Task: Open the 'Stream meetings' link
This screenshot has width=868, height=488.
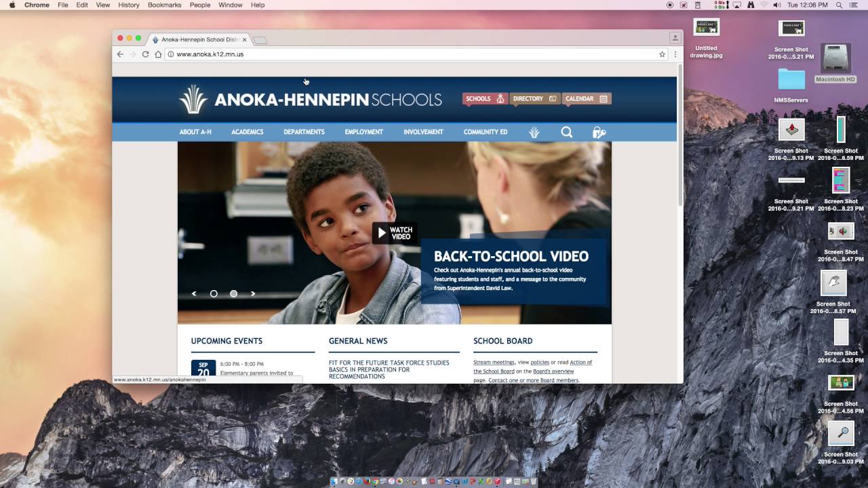Action: click(494, 363)
